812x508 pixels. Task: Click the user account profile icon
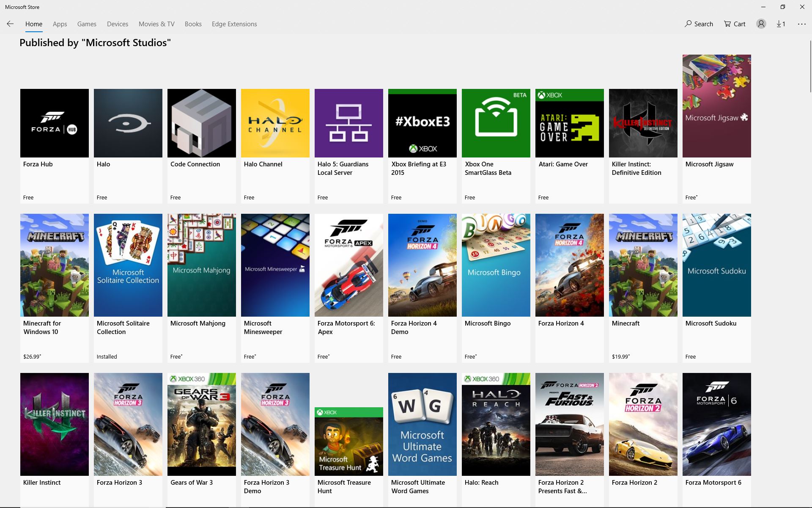point(761,24)
